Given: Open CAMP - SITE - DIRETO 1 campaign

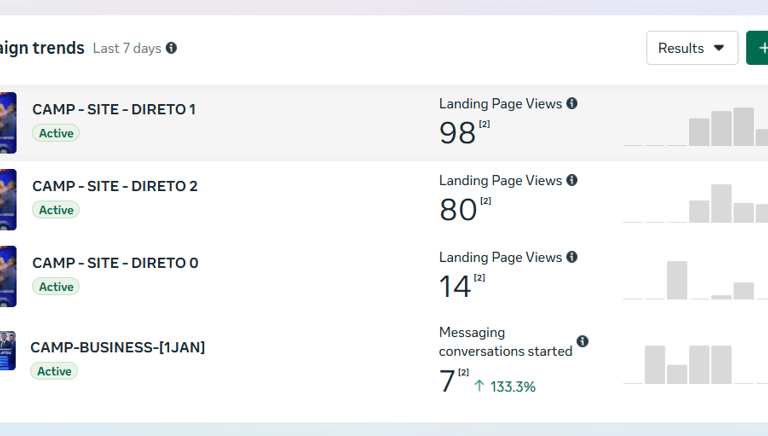Looking at the screenshot, I should click(114, 109).
